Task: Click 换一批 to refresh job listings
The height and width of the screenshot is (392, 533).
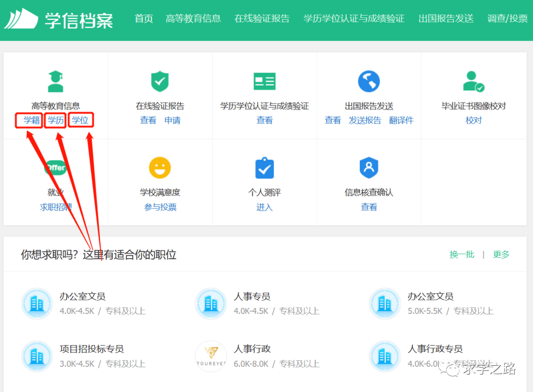Action: (x=461, y=255)
